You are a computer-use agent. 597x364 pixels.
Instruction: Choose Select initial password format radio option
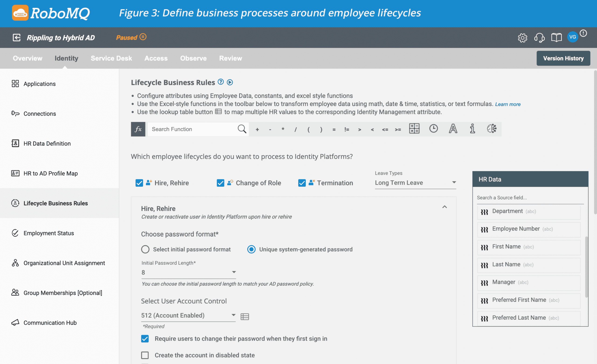point(145,249)
